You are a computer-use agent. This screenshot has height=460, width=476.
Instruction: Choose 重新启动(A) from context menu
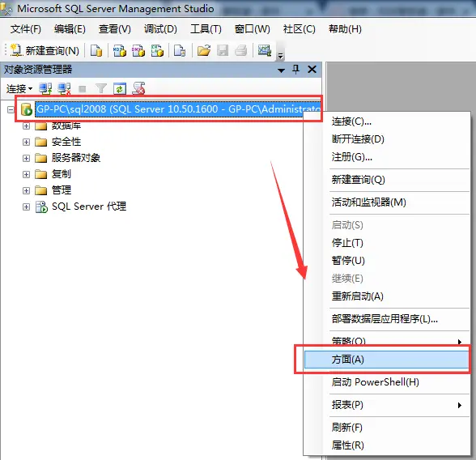pos(358,296)
